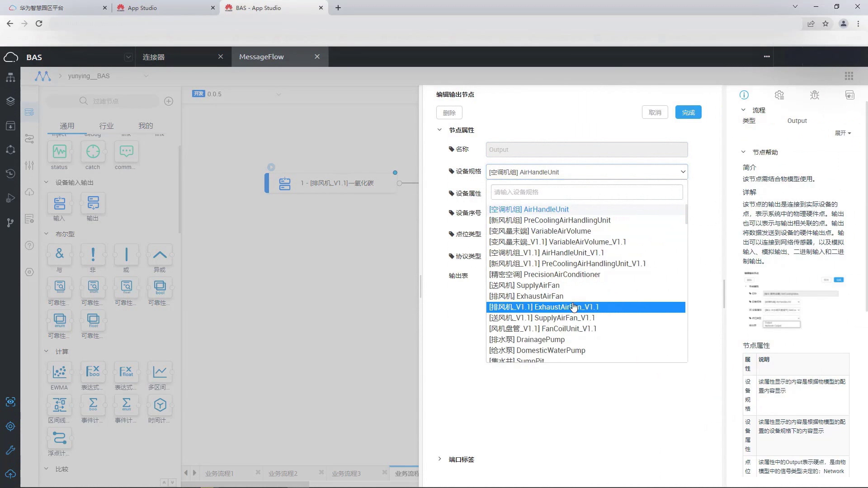868x488 pixels.
Task: Select [变风量末端] VariableAirVolume option
Action: 586,231
